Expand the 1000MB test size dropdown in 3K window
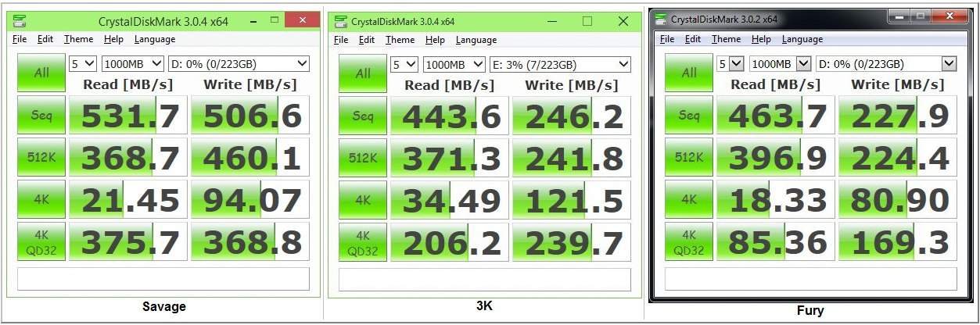This screenshot has height=325, width=980. (450, 64)
